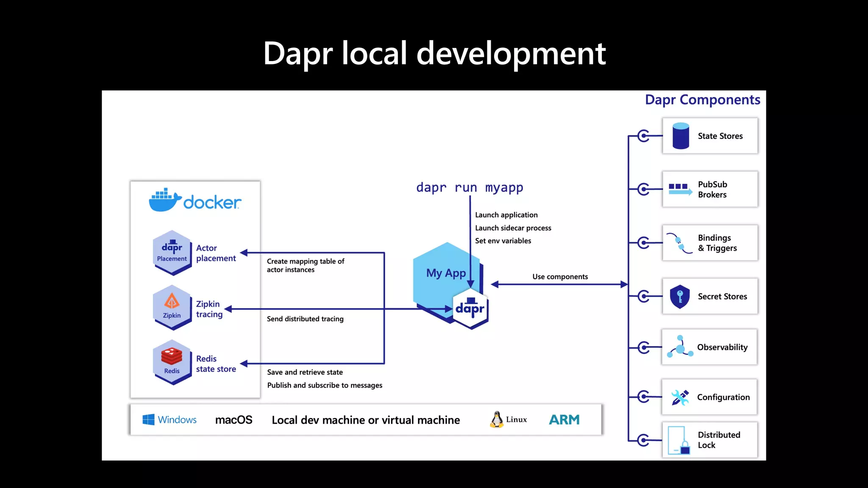868x488 pixels.
Task: Click the Set env variables text
Action: (x=503, y=241)
